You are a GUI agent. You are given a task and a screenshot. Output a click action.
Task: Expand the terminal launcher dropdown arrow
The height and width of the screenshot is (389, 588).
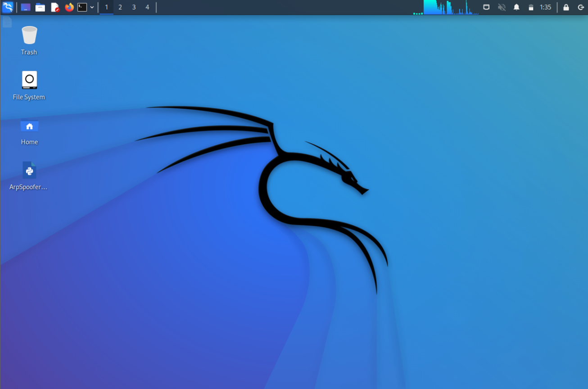(x=92, y=7)
